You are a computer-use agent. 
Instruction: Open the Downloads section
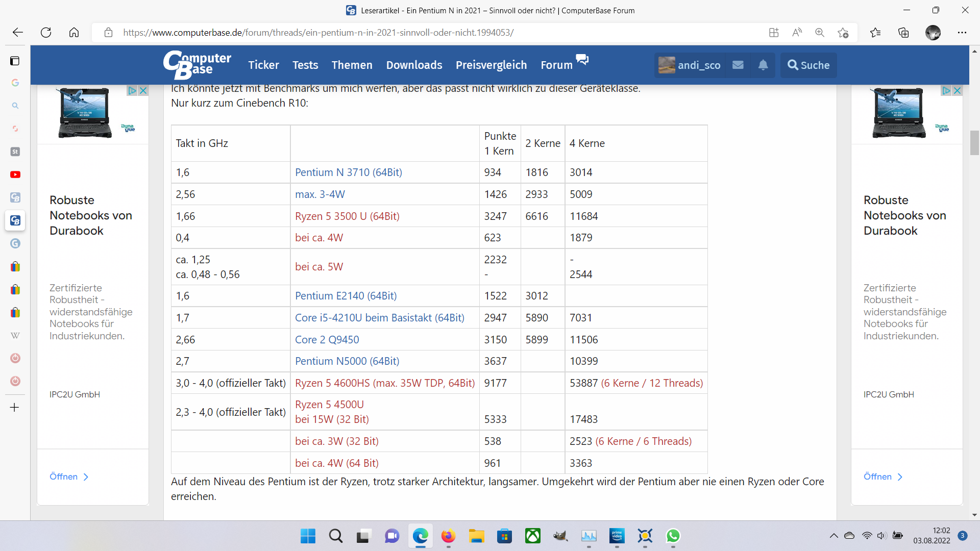[414, 65]
